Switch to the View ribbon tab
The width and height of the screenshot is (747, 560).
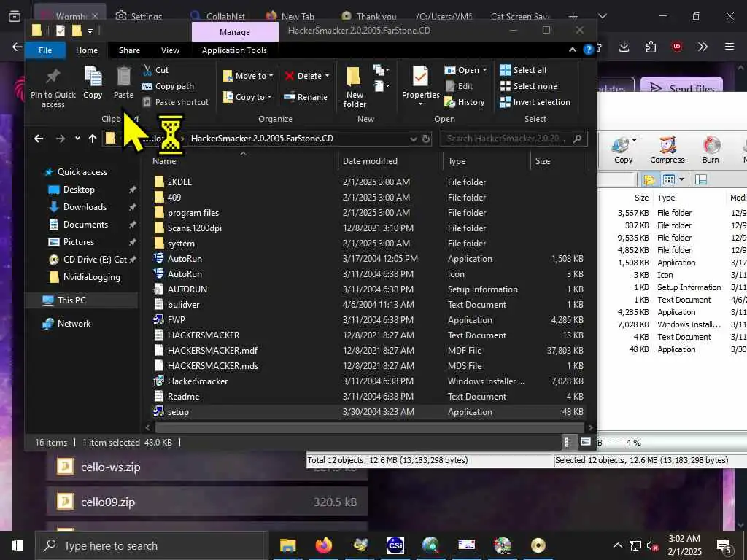[x=170, y=50]
